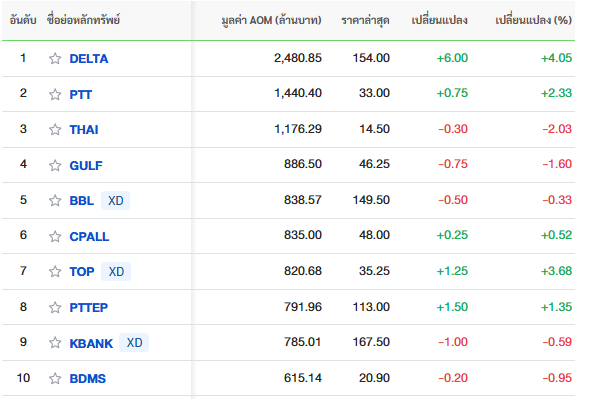Add BBL to watchlist star

pyautogui.click(x=55, y=200)
